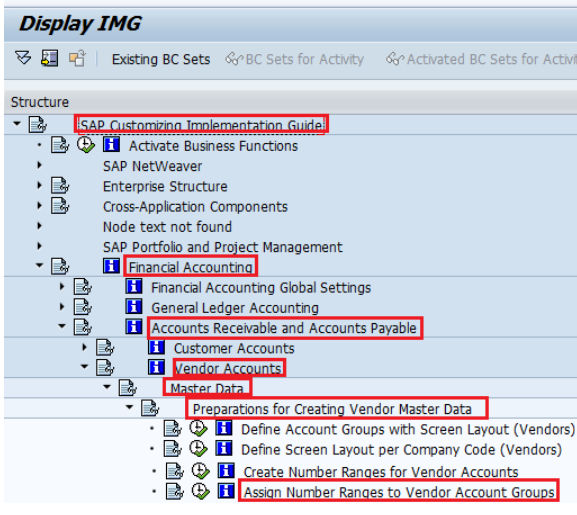This screenshot has width=577, height=515.
Task: Execute the clock icon for Activate Business Functions
Action: pyautogui.click(x=86, y=145)
